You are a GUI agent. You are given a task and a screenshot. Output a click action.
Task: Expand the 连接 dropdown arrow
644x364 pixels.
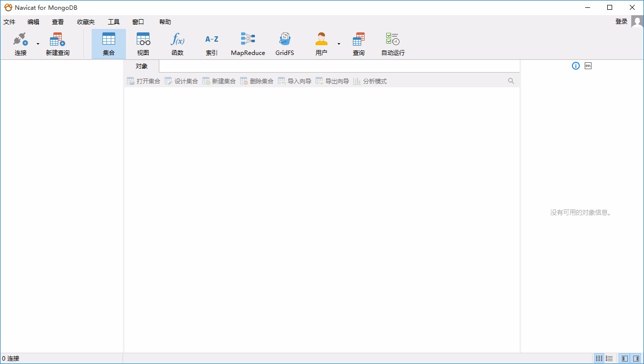pyautogui.click(x=38, y=44)
